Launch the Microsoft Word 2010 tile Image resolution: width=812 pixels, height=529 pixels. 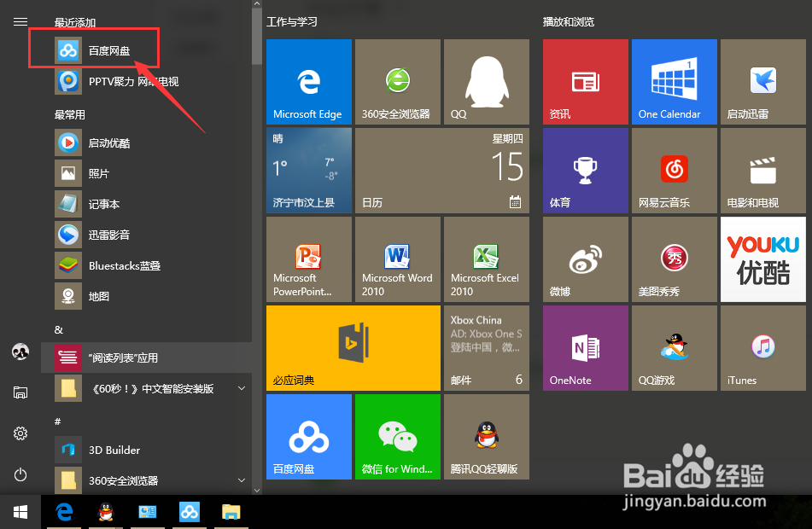click(x=398, y=259)
